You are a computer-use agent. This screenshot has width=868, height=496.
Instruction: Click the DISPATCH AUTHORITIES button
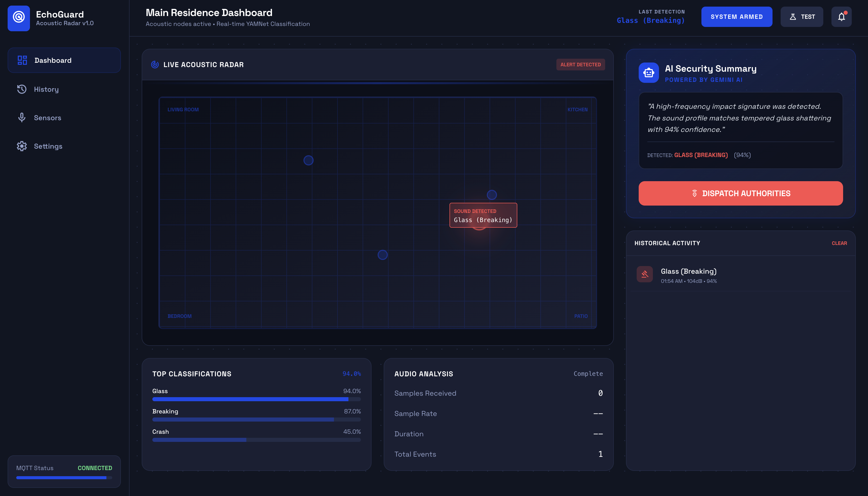point(741,193)
